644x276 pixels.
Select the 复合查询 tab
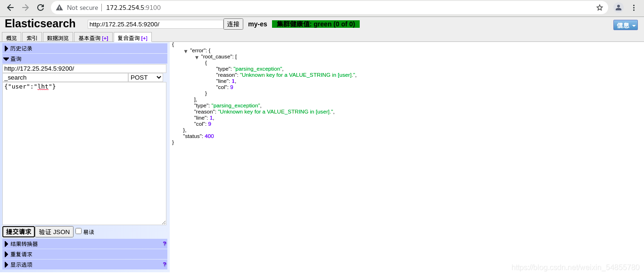click(132, 38)
